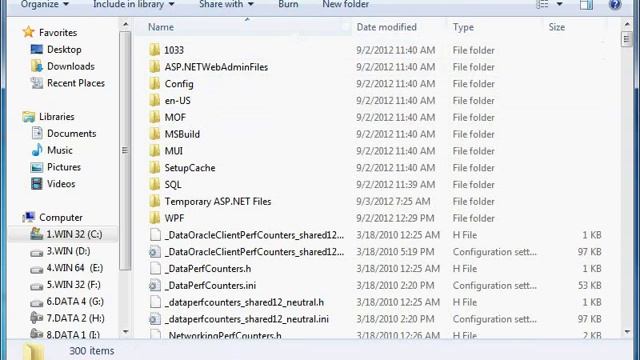
Task: Select the SetupCache folder icon
Action: [155, 167]
